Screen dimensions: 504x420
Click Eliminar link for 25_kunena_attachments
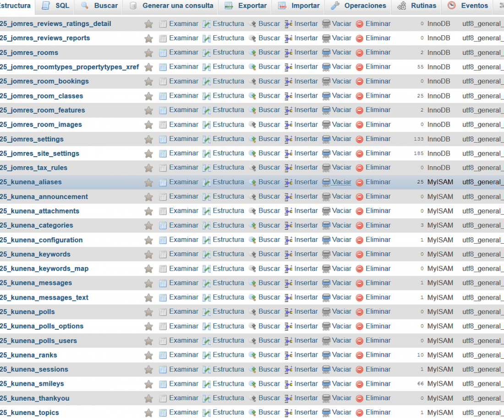378,211
